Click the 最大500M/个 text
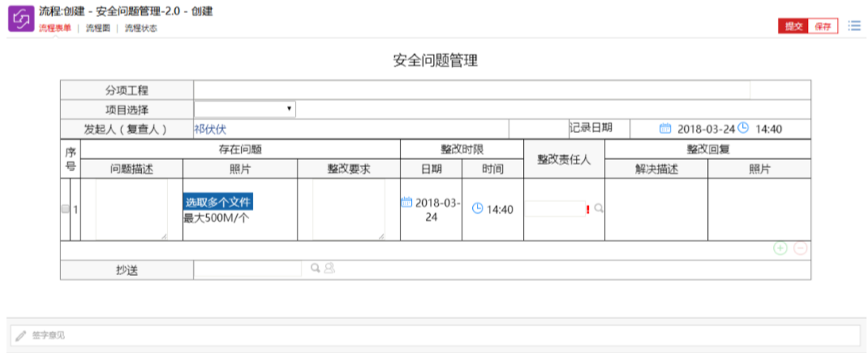The height and width of the screenshot is (353, 868). tap(215, 217)
